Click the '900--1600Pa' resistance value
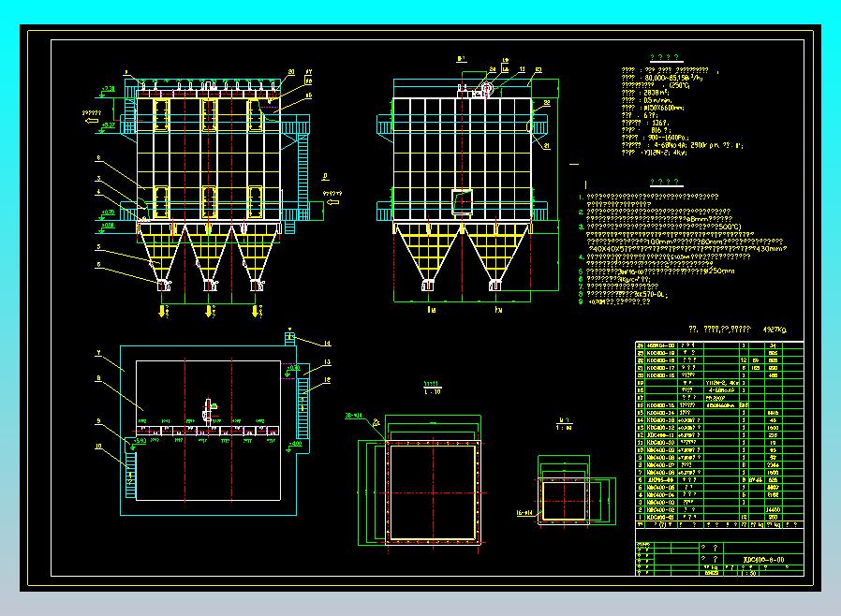 pos(667,138)
